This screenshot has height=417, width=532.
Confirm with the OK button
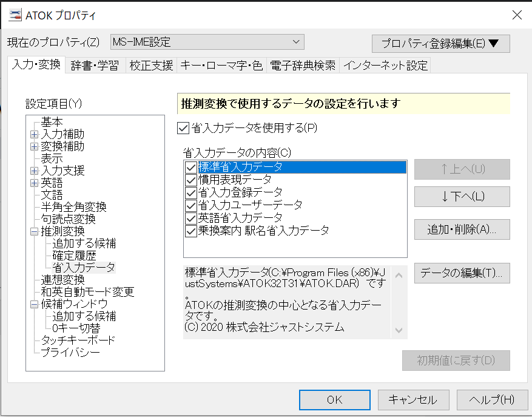coord(334,400)
